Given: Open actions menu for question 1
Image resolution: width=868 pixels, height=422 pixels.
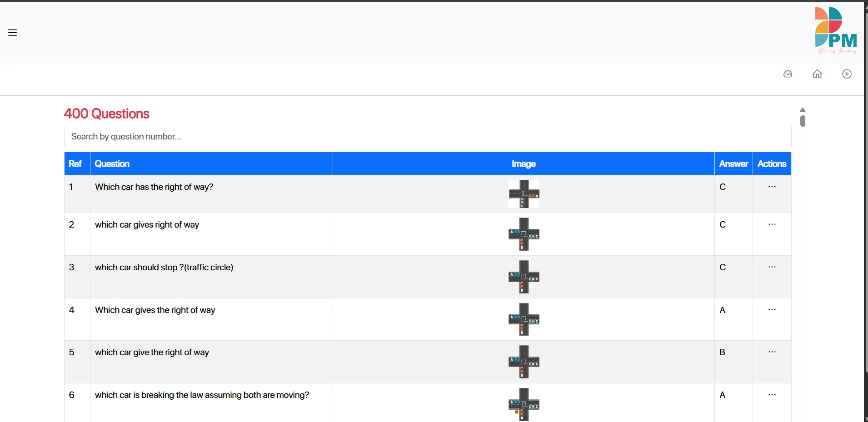Looking at the screenshot, I should 772,187.
